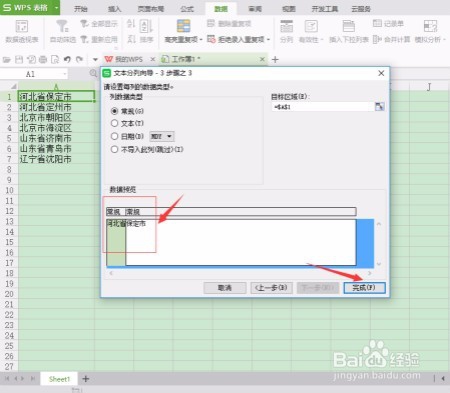
Task: Click the 全部显示 show all icon
Action: click(x=84, y=23)
